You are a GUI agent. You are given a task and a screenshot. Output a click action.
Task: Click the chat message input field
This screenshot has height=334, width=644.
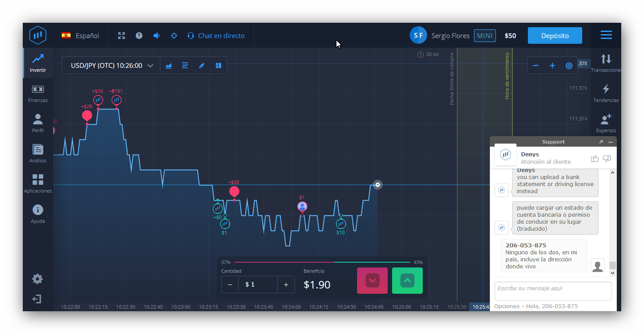point(553,291)
